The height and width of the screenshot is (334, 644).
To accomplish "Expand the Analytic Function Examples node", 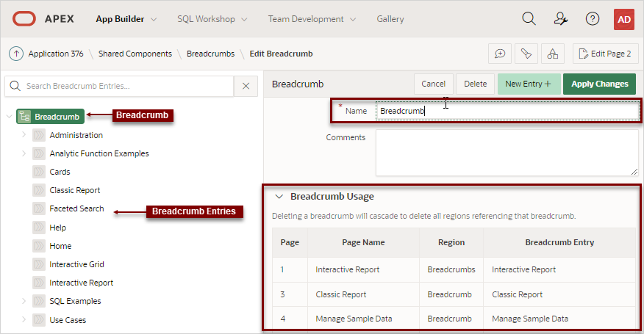I will (24, 153).
